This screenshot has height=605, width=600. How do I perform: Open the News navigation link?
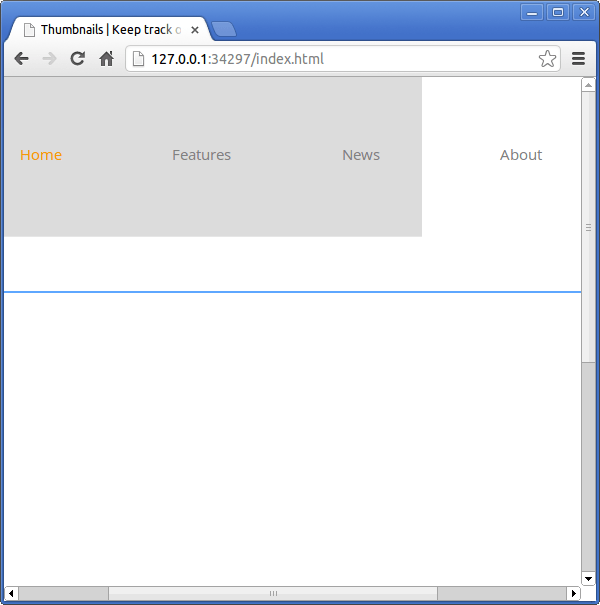coord(361,155)
